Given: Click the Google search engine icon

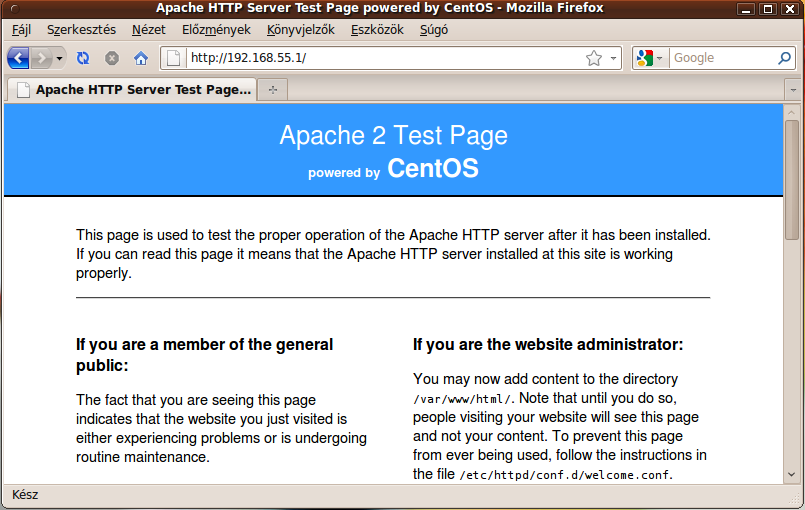Looking at the screenshot, I should 644,58.
